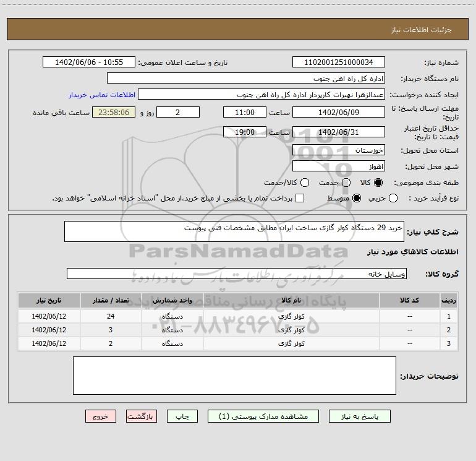
Task: Click the چاپ print button
Action: point(182,416)
